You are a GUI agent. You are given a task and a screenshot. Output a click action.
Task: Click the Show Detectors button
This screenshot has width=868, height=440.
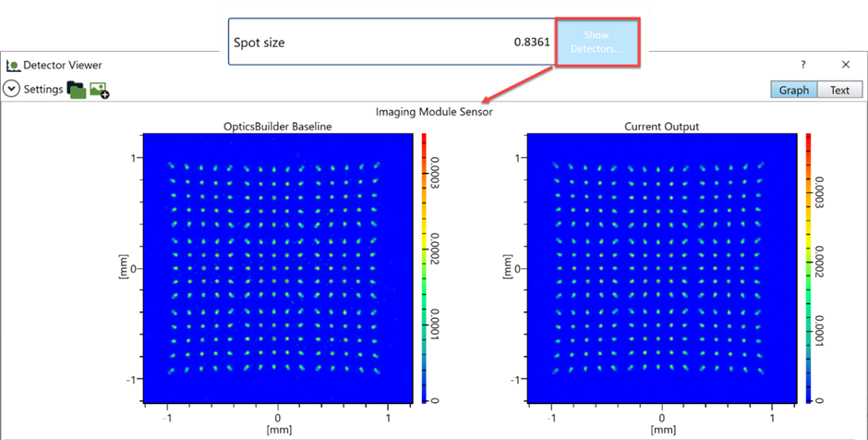(x=597, y=42)
